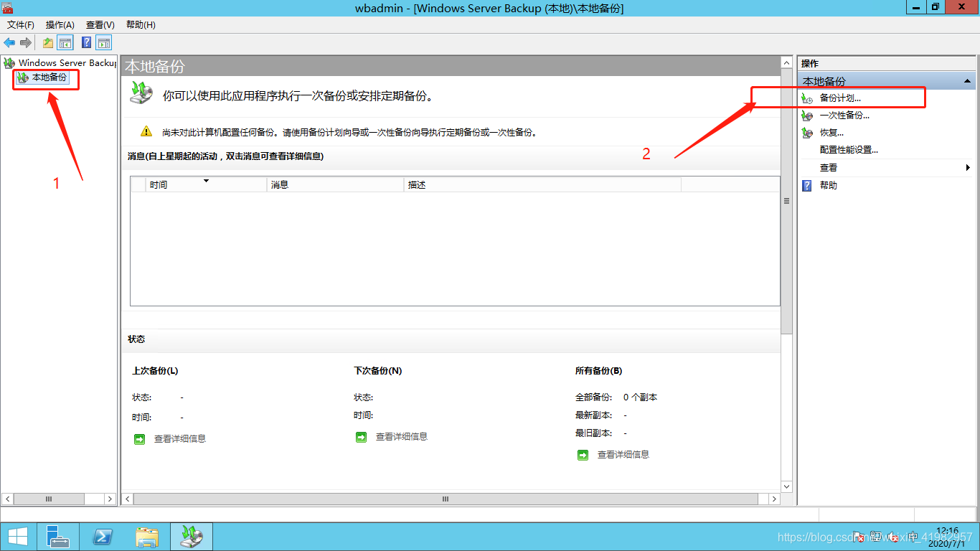Click the center pane vertical scrollbar thumb
Image resolution: width=980 pixels, height=551 pixels.
(x=786, y=202)
